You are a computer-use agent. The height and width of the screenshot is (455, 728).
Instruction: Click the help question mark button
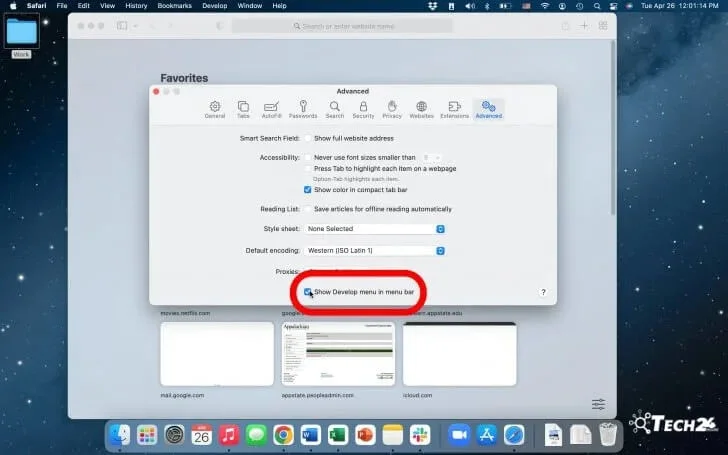543,292
